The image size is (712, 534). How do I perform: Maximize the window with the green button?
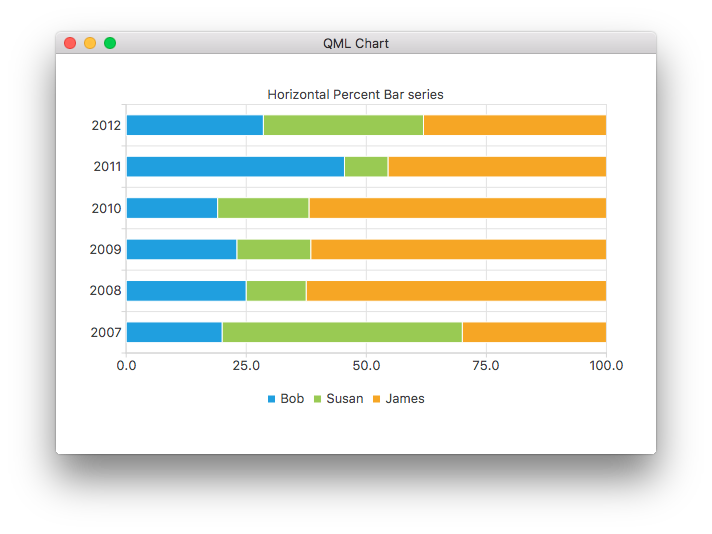coord(110,43)
